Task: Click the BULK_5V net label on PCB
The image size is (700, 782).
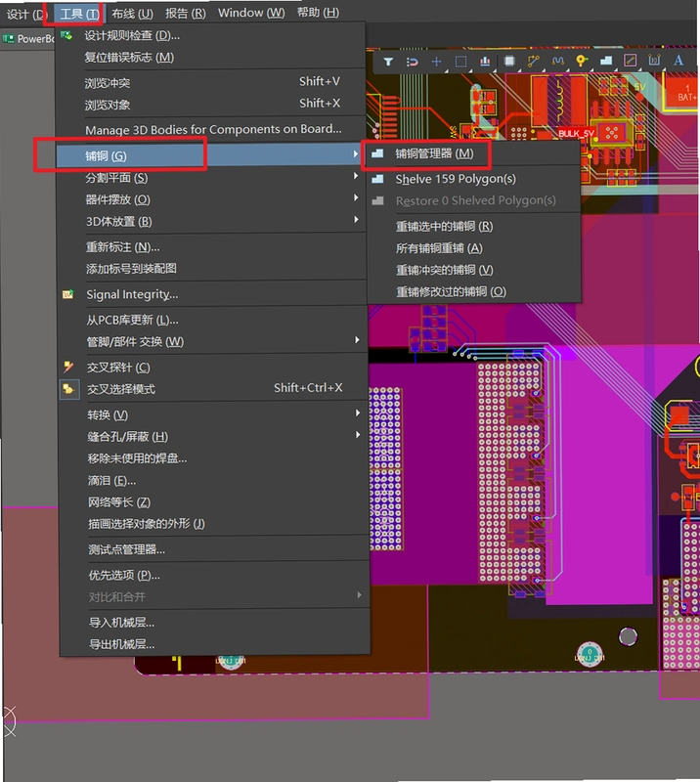Action: [x=577, y=133]
